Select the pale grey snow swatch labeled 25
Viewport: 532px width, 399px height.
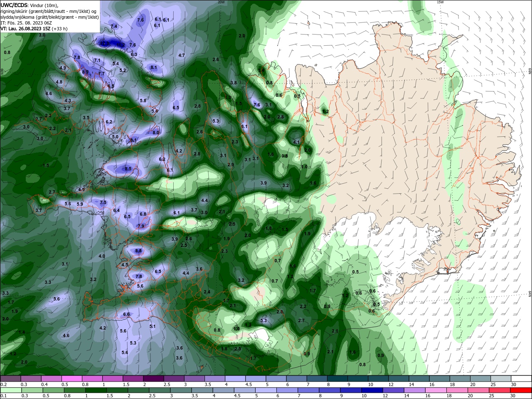coord(501,378)
